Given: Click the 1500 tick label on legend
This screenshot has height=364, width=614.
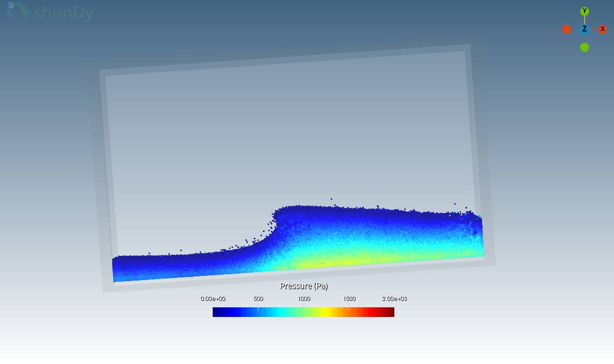Looking at the screenshot, I should [x=349, y=299].
